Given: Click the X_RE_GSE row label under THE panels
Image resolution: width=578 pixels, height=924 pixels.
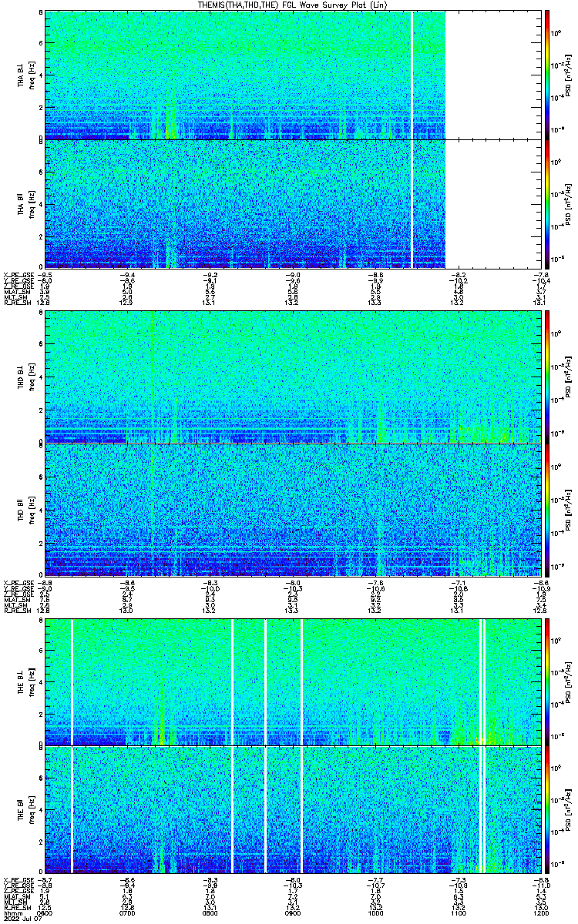Looking at the screenshot, I should coord(17,880).
